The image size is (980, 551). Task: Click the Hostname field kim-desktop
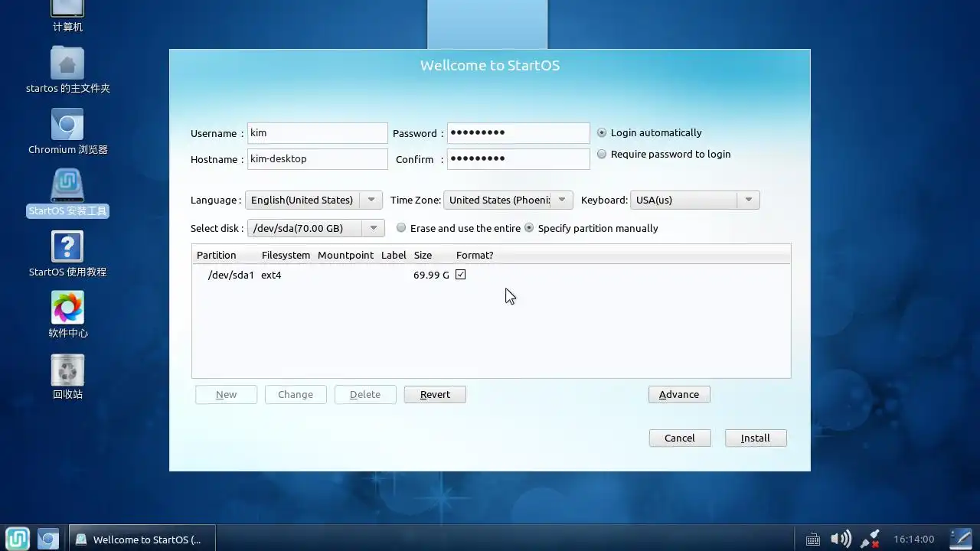(317, 159)
